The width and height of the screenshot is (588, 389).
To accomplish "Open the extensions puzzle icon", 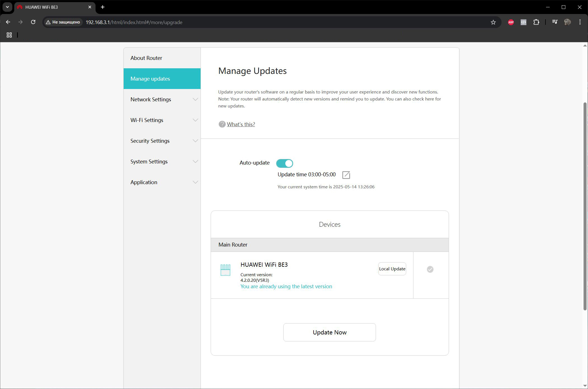I will point(536,22).
